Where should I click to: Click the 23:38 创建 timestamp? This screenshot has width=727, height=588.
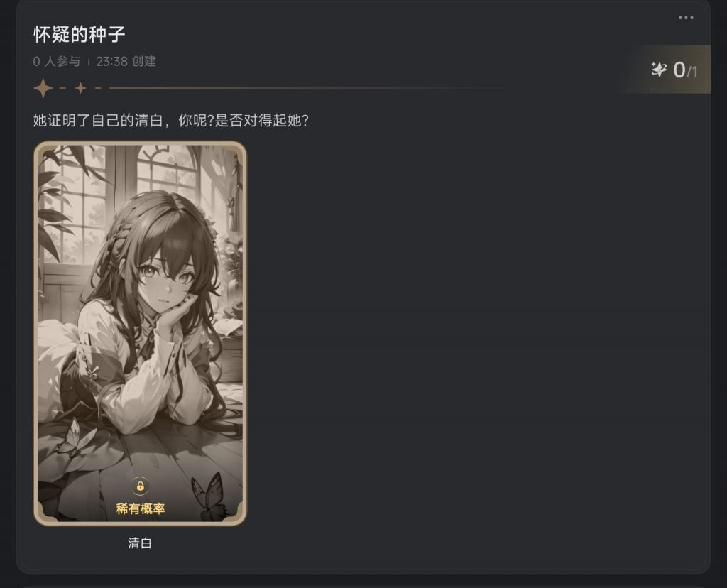[126, 61]
